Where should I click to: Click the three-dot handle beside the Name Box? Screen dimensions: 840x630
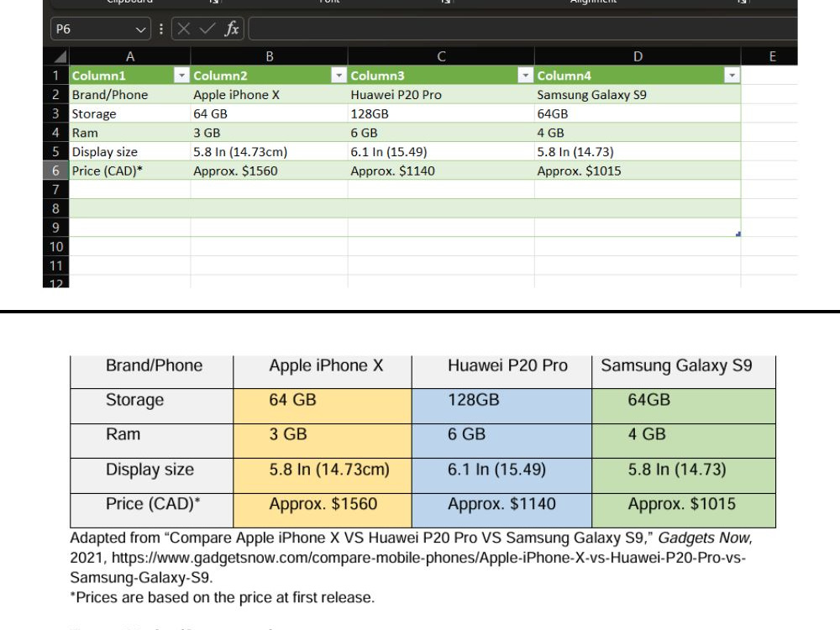161,29
